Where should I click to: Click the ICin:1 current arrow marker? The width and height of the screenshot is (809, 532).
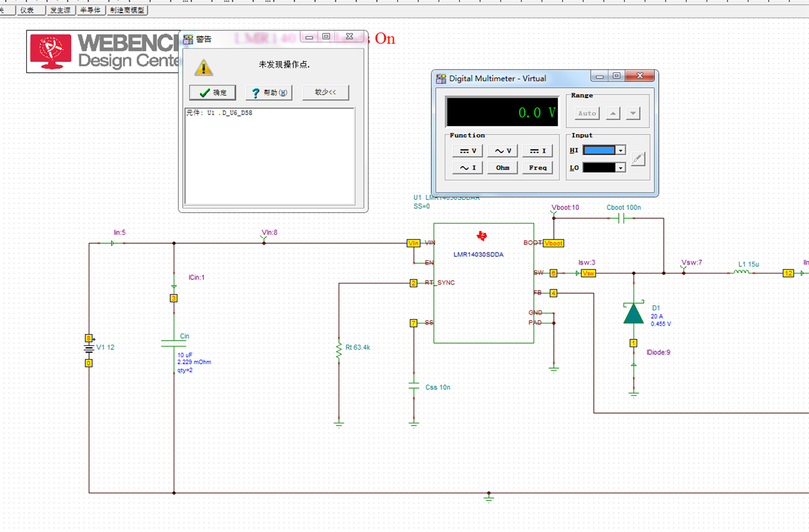(174, 287)
